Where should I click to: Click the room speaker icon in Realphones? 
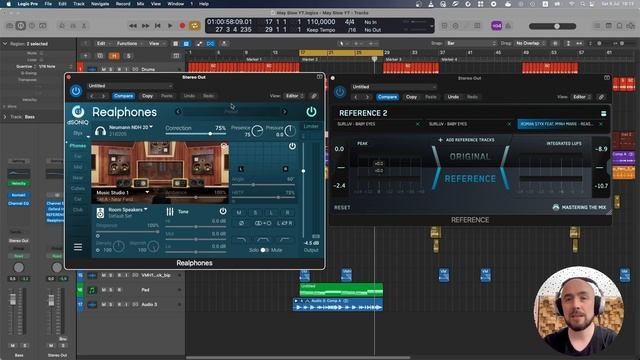(x=100, y=213)
